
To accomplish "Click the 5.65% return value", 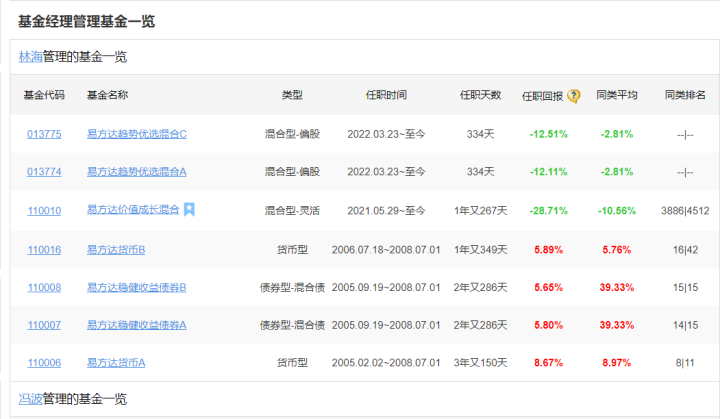I will [x=548, y=288].
